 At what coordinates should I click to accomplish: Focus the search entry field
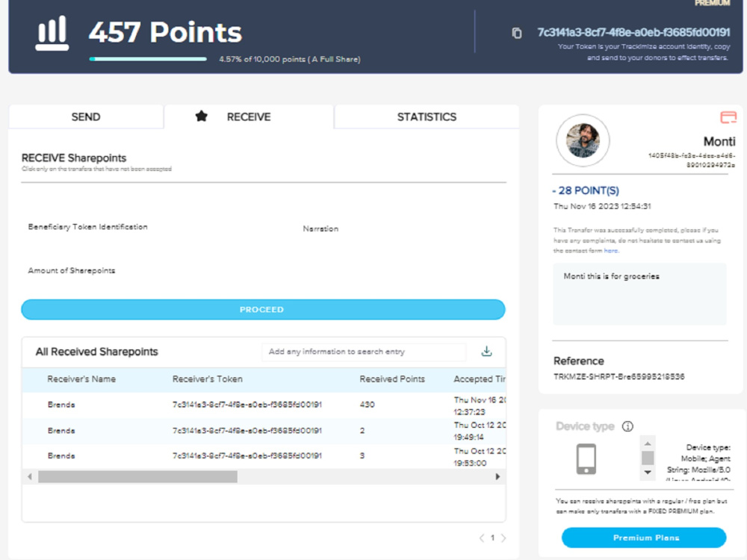pyautogui.click(x=364, y=352)
